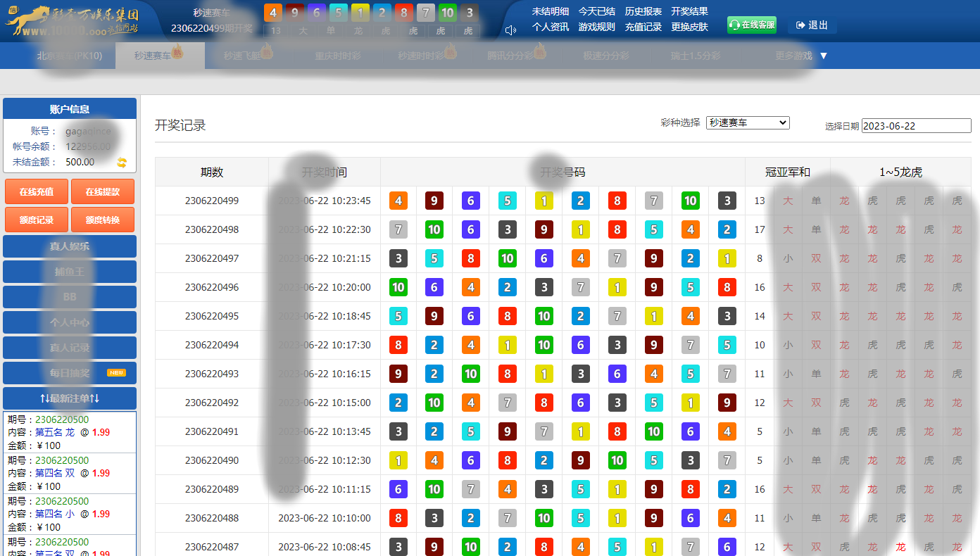Go to 开奖结果 draw results link
The image size is (980, 556).
[689, 11]
